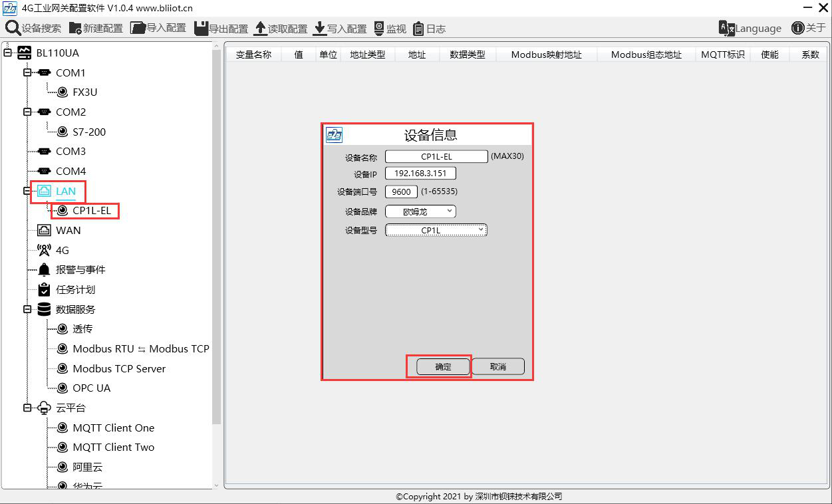Collapse the data service (数据服务) tree node
This screenshot has width=832, height=504.
tap(27, 309)
